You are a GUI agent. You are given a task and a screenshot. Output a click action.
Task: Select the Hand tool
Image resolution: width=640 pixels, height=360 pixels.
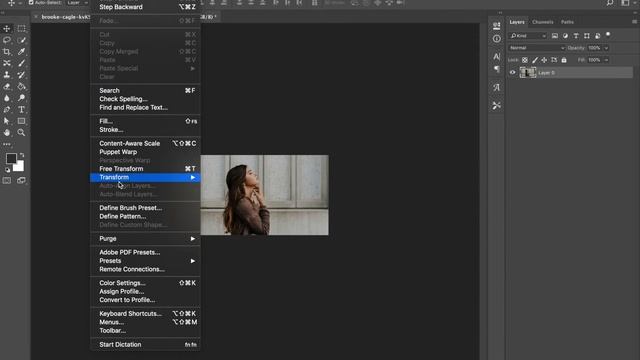(x=7, y=133)
